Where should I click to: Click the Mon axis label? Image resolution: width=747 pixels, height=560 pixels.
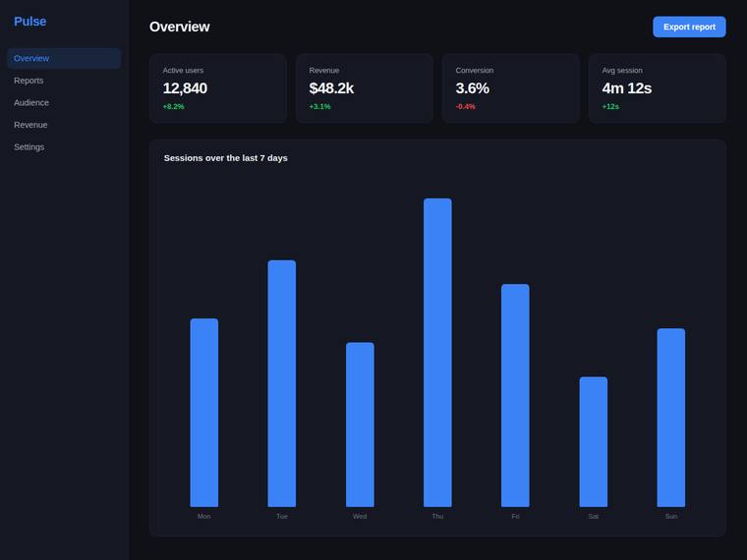coord(204,516)
